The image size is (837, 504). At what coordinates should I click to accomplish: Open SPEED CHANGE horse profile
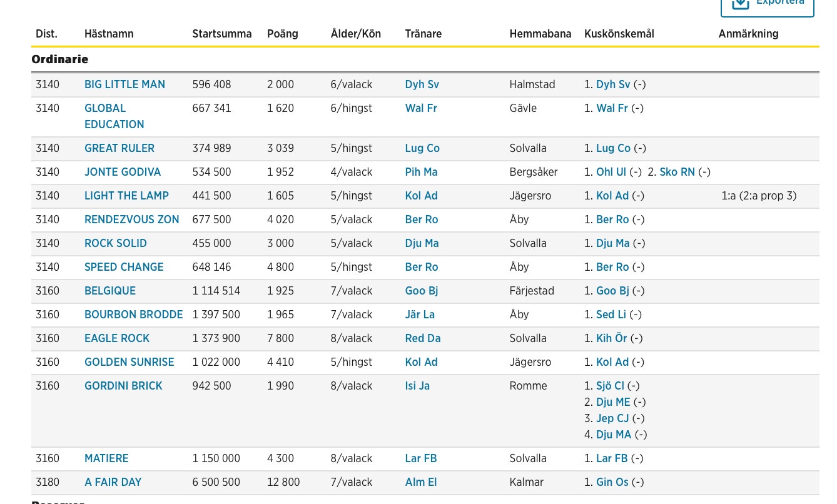tap(124, 267)
